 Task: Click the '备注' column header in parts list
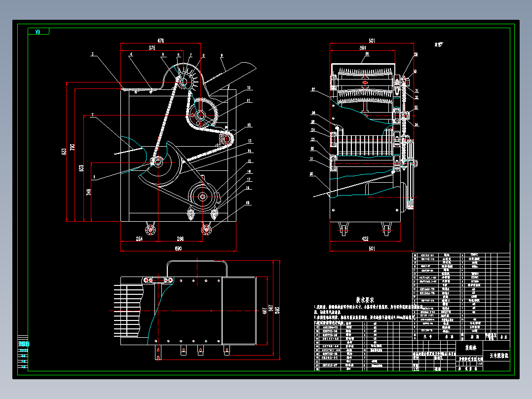pyautogui.click(x=503, y=337)
